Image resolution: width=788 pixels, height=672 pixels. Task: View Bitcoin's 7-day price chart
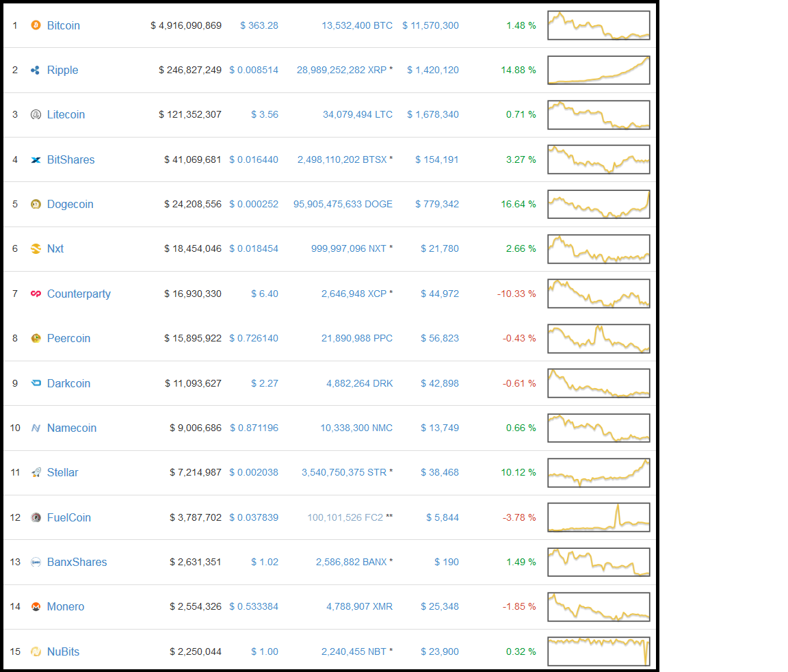[599, 25]
